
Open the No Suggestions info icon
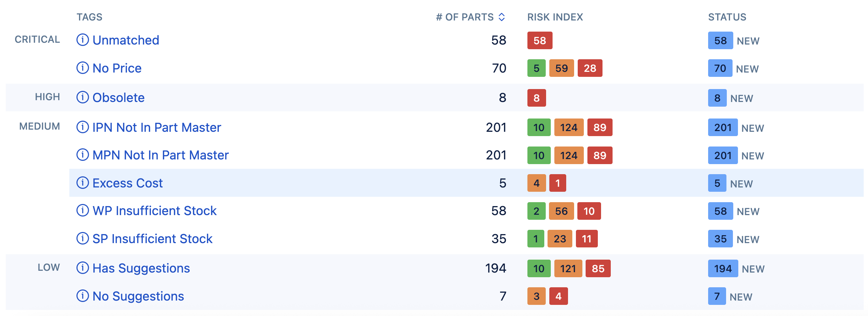83,296
